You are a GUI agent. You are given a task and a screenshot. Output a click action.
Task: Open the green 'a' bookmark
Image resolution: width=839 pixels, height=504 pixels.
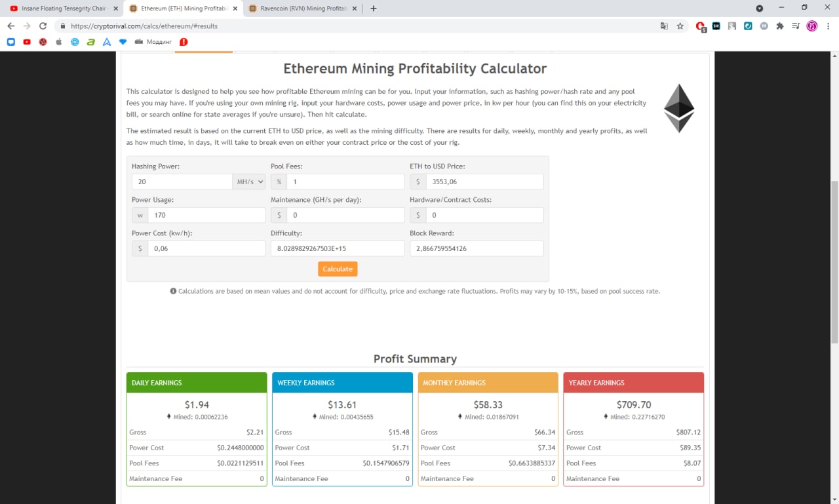point(90,42)
